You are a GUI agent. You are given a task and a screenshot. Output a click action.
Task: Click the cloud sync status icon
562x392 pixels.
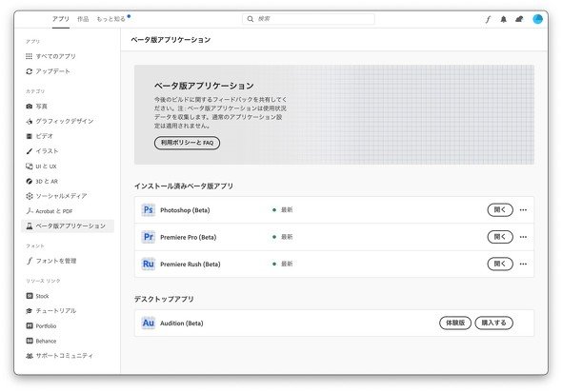tap(519, 19)
